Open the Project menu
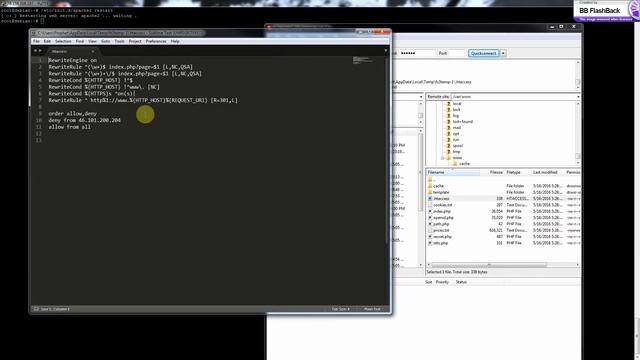640x360 pixels. tap(135, 41)
